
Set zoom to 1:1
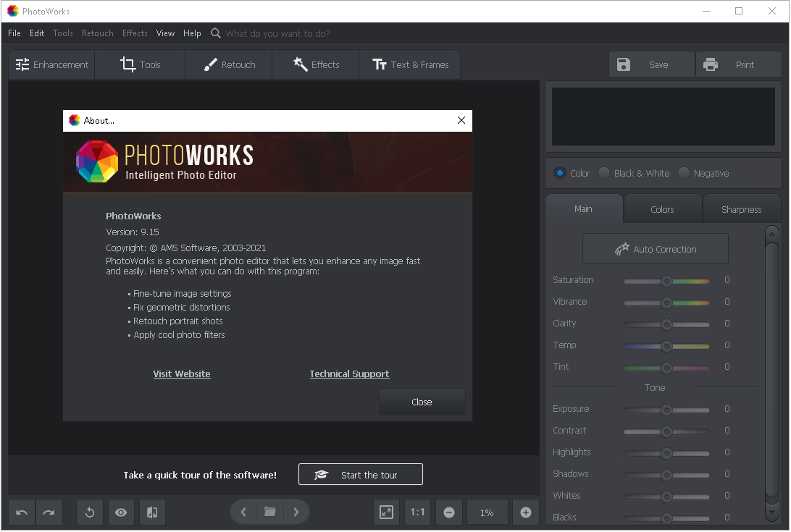(x=417, y=512)
